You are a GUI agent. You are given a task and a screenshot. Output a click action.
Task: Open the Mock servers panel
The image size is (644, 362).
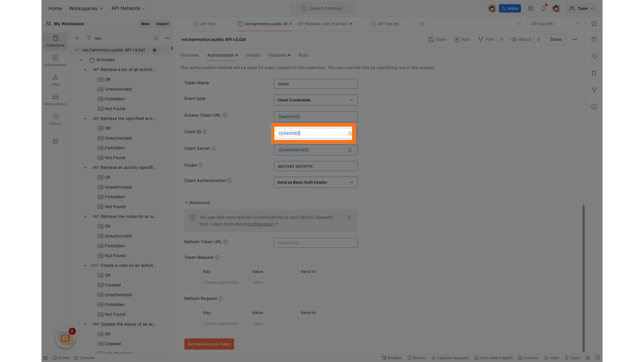click(x=55, y=100)
